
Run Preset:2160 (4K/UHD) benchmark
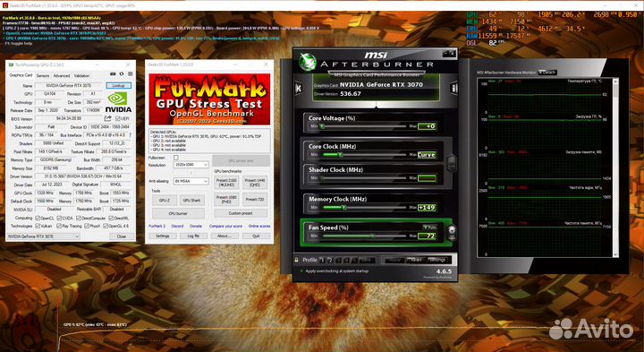click(x=226, y=183)
